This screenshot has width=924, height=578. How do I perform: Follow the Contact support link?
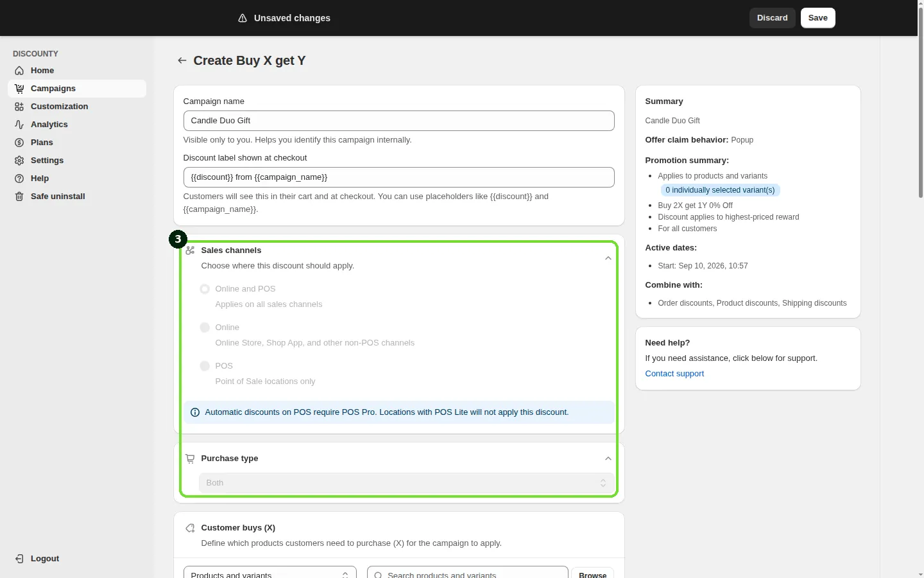(x=674, y=374)
